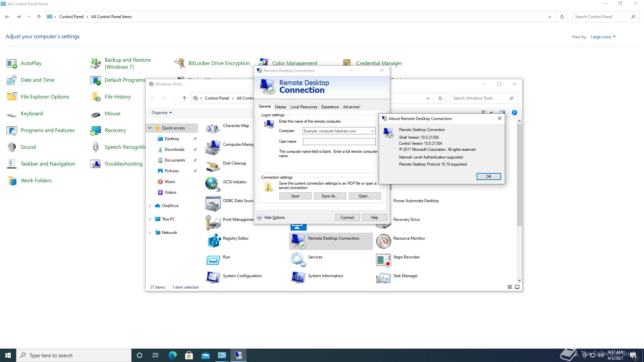Select System Information icon
The image size is (644, 362).
coord(298,277)
